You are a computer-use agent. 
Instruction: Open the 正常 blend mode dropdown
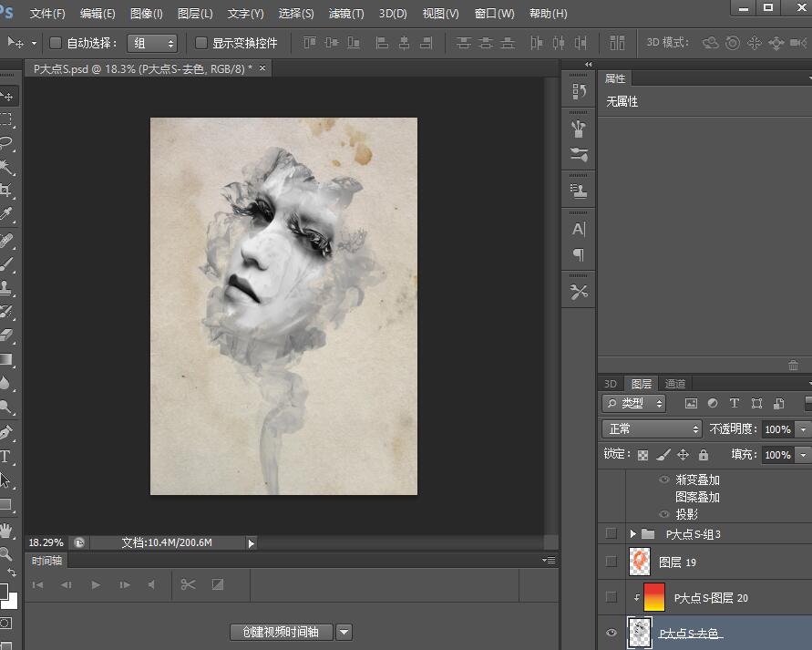pos(651,428)
